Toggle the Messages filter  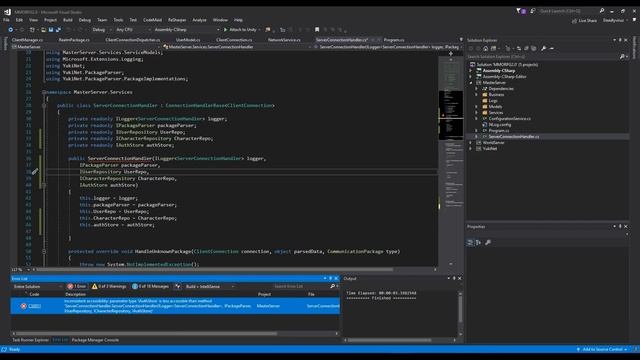coord(150,287)
